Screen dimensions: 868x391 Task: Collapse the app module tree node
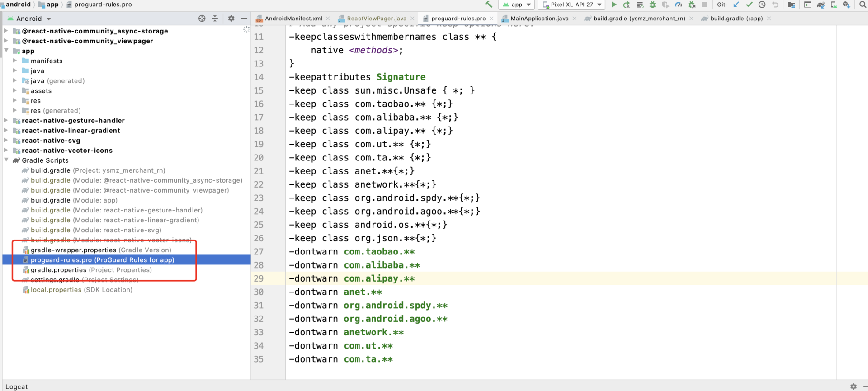pyautogui.click(x=6, y=51)
